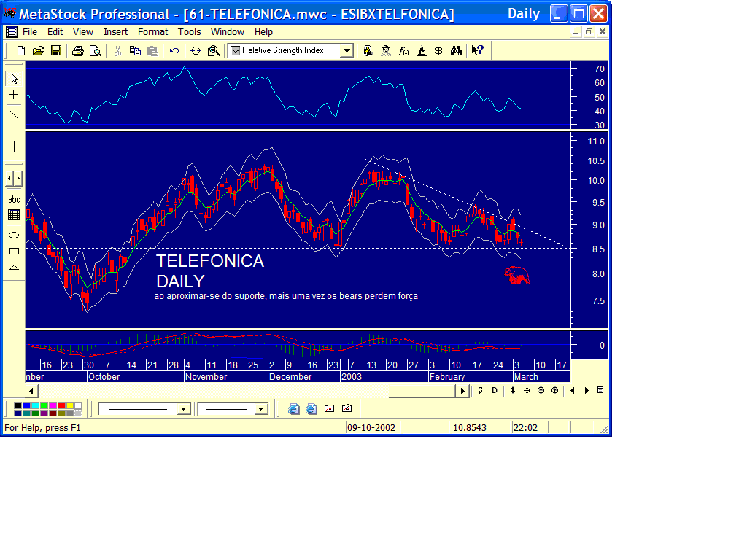The image size is (747, 560).
Task: Undo last action with Undo arrow
Action: click(x=174, y=50)
